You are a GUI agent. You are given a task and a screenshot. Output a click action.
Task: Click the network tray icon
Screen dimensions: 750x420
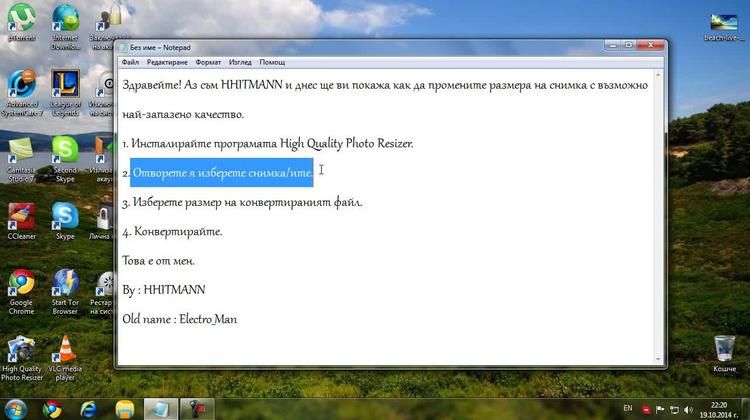pyautogui.click(x=674, y=409)
